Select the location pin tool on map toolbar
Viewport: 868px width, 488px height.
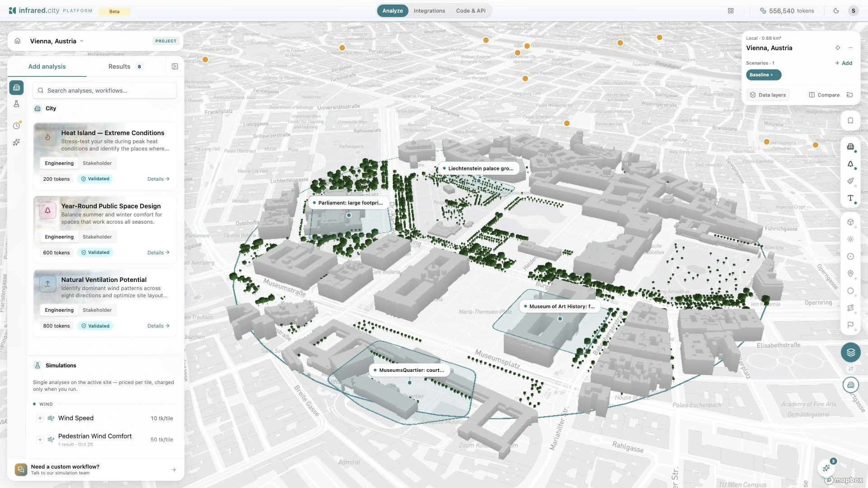850,274
